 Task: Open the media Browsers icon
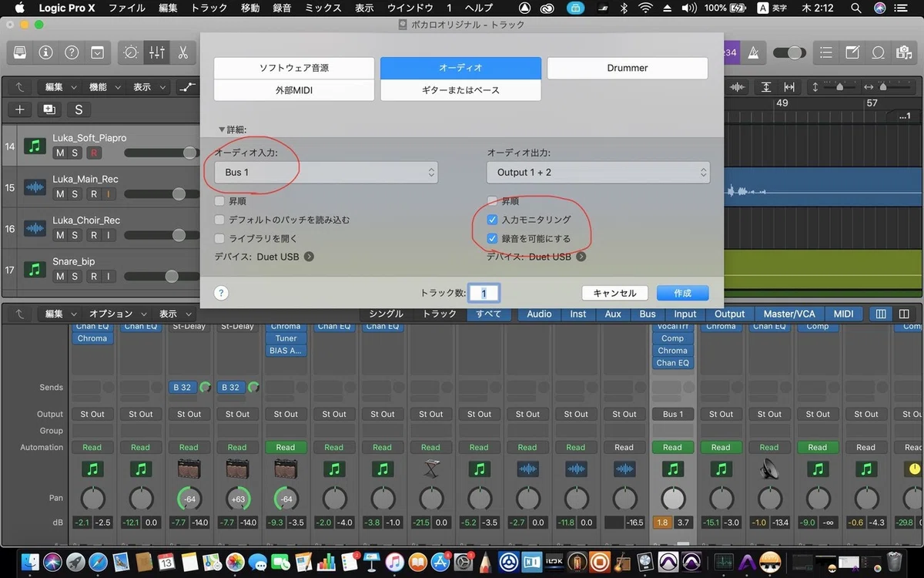pos(903,52)
